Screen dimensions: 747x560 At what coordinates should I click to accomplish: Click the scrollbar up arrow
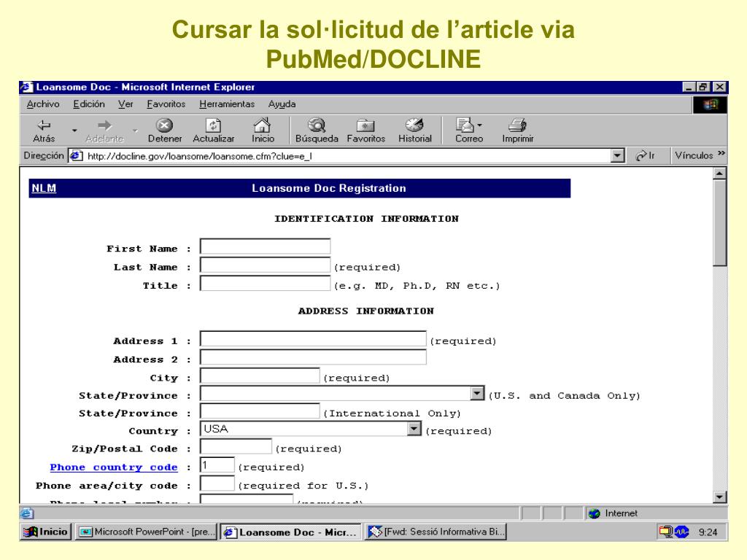click(x=720, y=173)
